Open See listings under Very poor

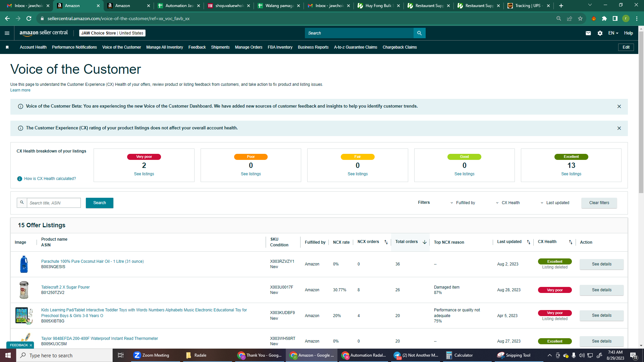144,174
